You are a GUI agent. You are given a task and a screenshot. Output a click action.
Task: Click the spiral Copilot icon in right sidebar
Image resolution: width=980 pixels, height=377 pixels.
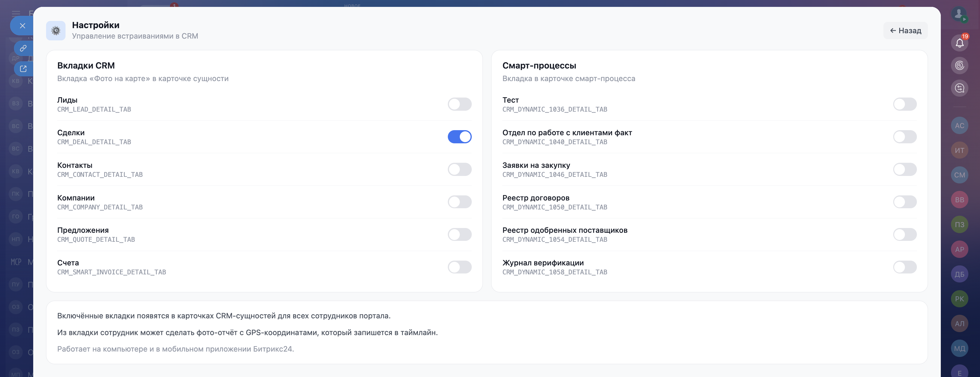959,66
